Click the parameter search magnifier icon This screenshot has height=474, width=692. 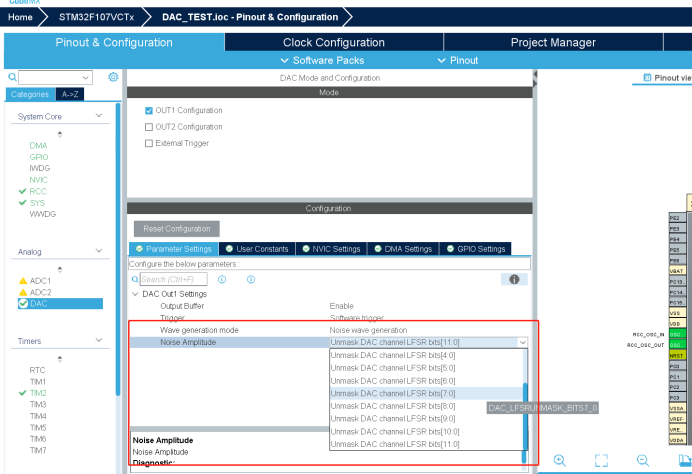[135, 279]
